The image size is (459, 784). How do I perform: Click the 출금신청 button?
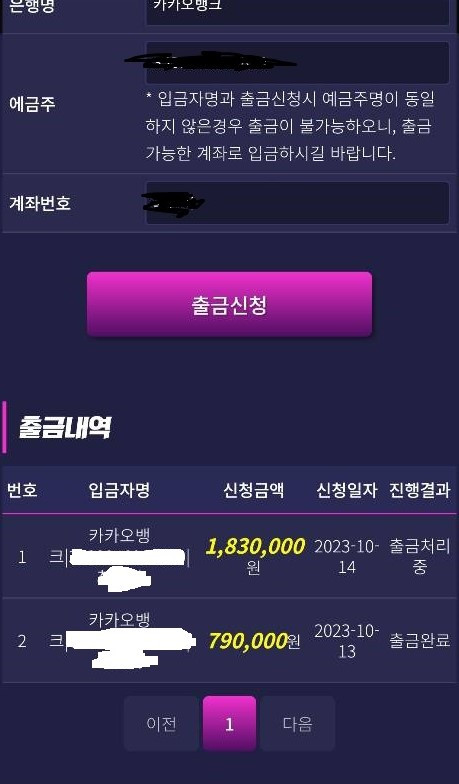[x=230, y=304]
